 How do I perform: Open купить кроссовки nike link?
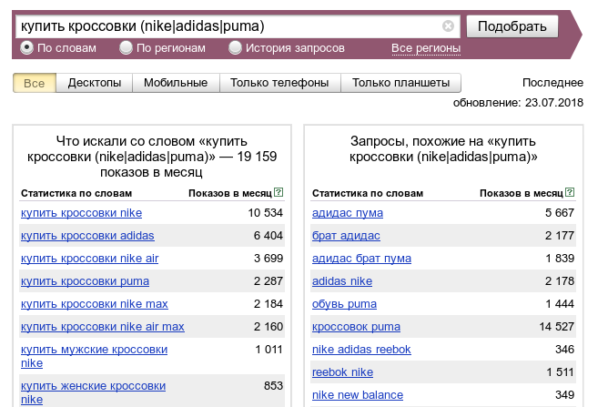(x=81, y=213)
